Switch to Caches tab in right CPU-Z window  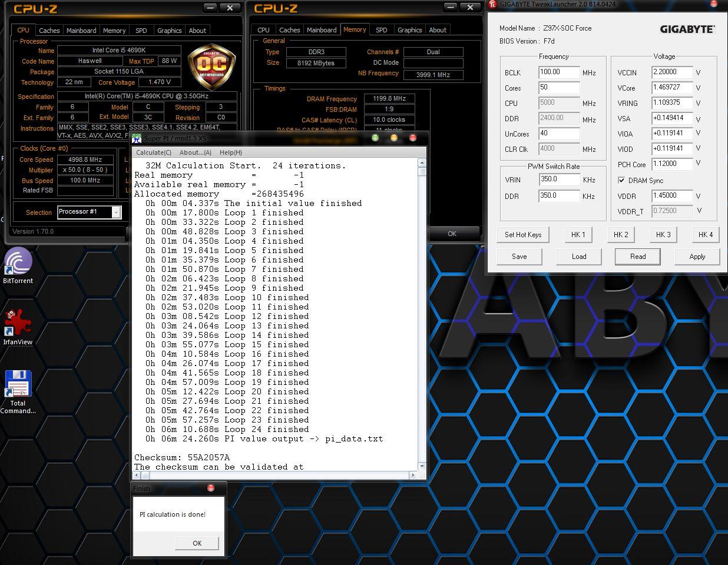coord(289,30)
